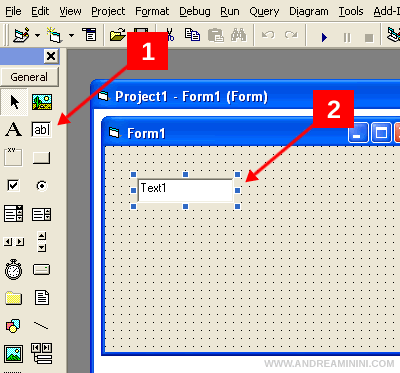400x373 pixels.
Task: Select the vertical scroll bar tool
Action: [x=42, y=242]
